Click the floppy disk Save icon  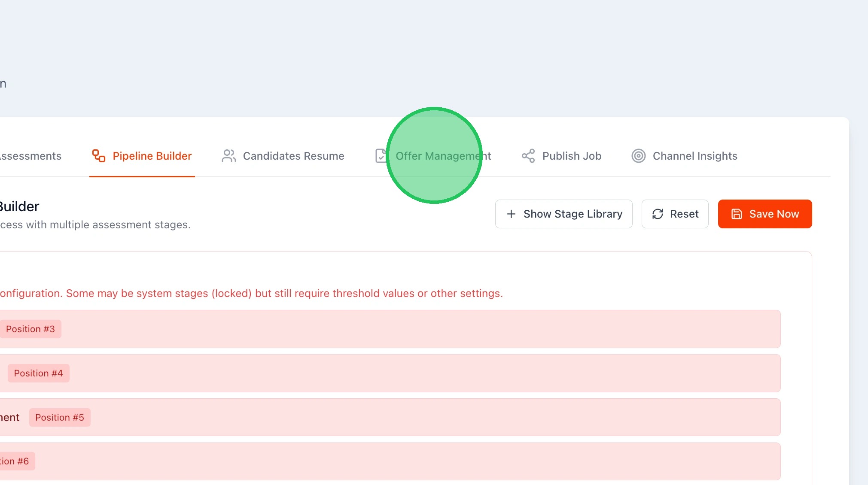pos(736,214)
